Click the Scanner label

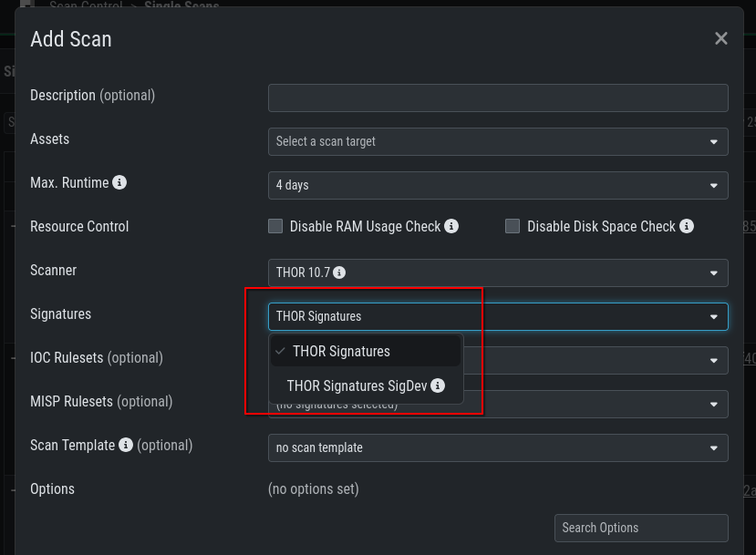[x=54, y=271]
